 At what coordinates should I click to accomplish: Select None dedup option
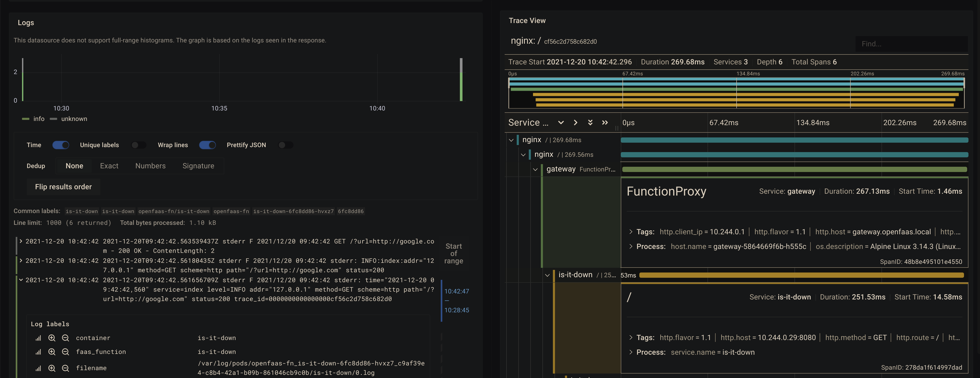coord(74,166)
